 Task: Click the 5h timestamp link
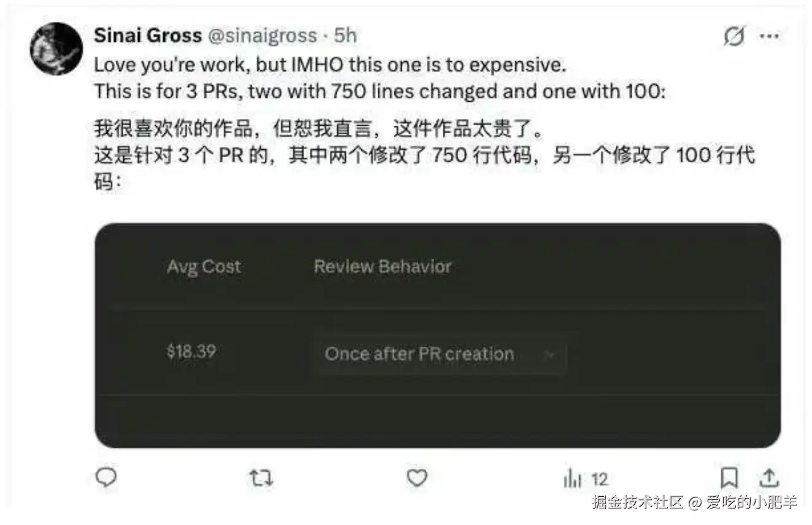coord(345,36)
